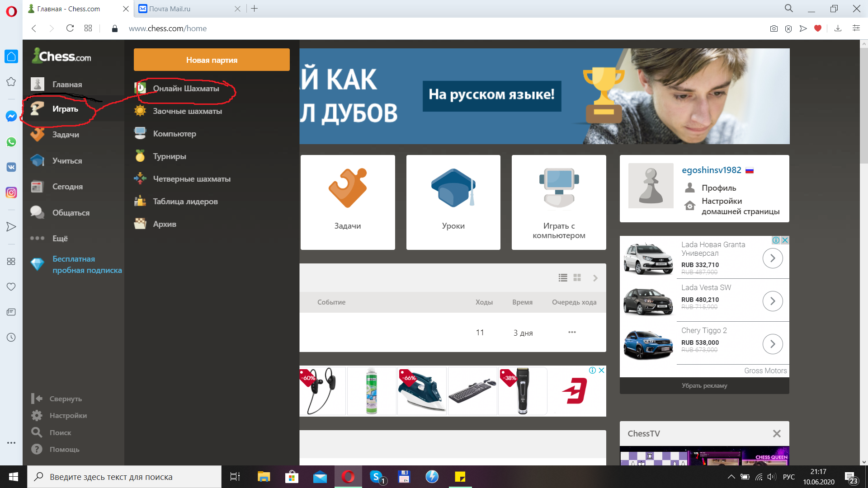
Task: Click Бесплатная пробная подписка link
Action: tap(87, 264)
